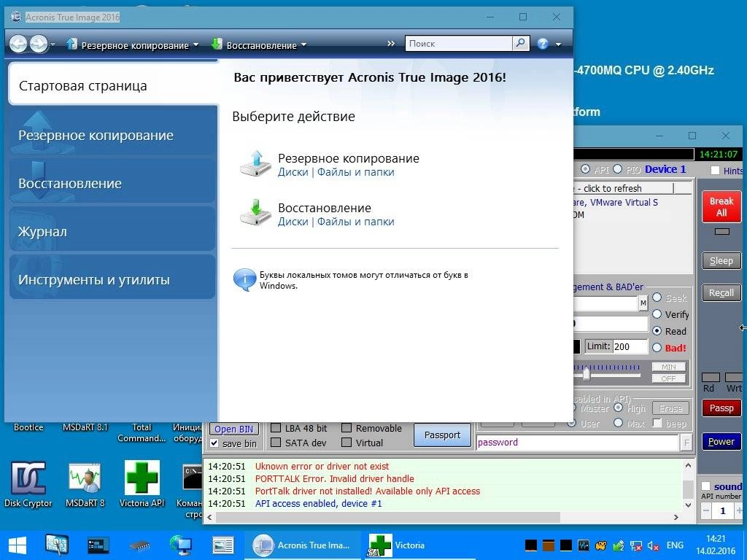This screenshot has width=747, height=560.
Task: Click the search magnifier icon
Action: pos(521,43)
